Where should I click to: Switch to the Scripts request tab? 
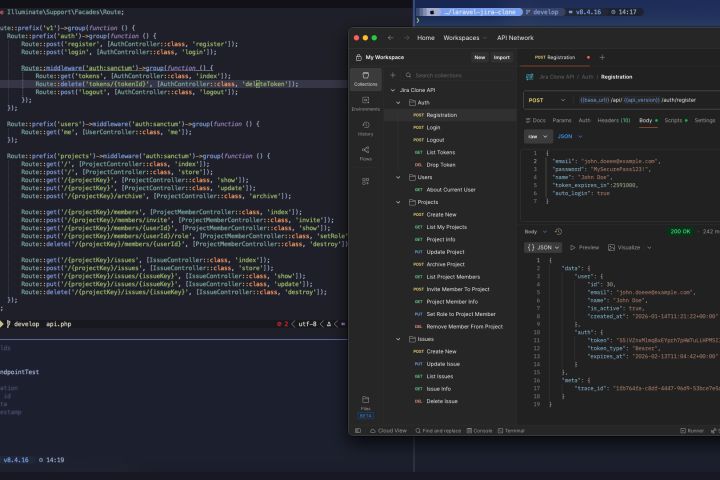(676, 120)
